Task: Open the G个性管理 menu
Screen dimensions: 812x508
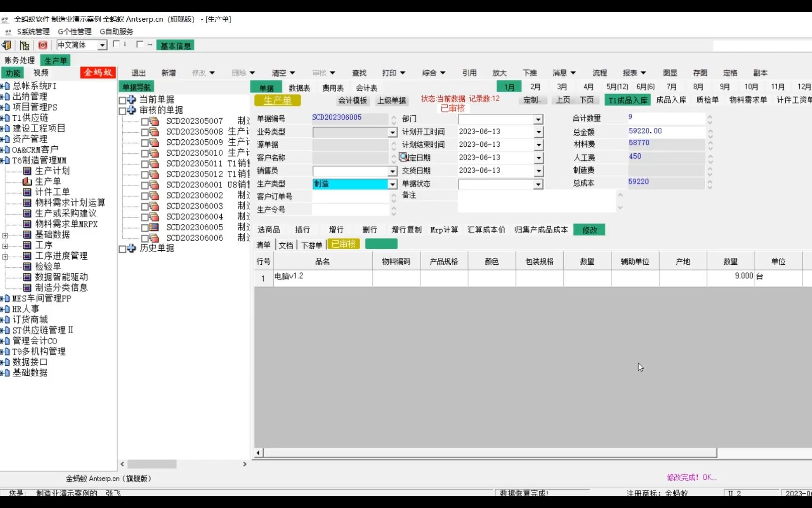Action: [x=75, y=32]
